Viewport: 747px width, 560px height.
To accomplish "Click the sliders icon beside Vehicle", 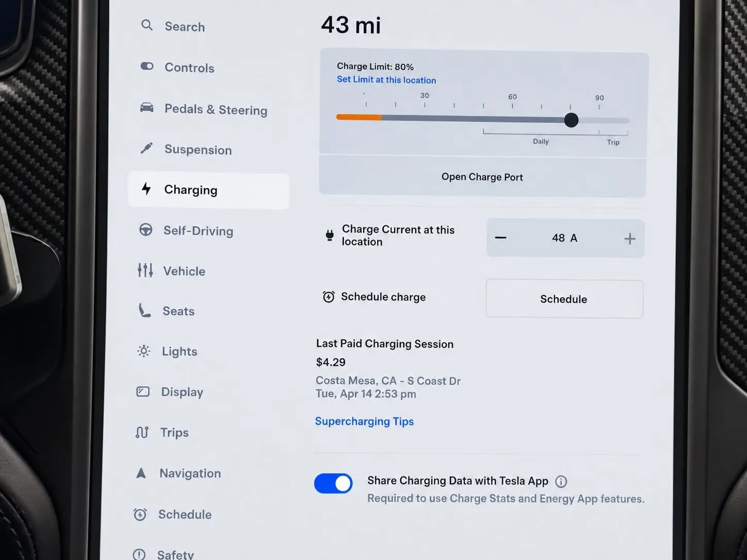I will pos(145,270).
